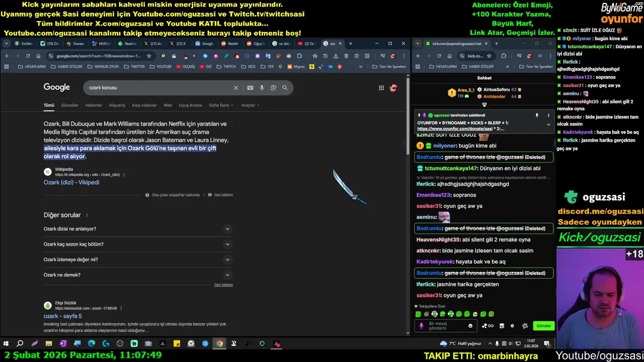Clear the Google search box text
Screen dimensions: 644x362
(x=235, y=87)
